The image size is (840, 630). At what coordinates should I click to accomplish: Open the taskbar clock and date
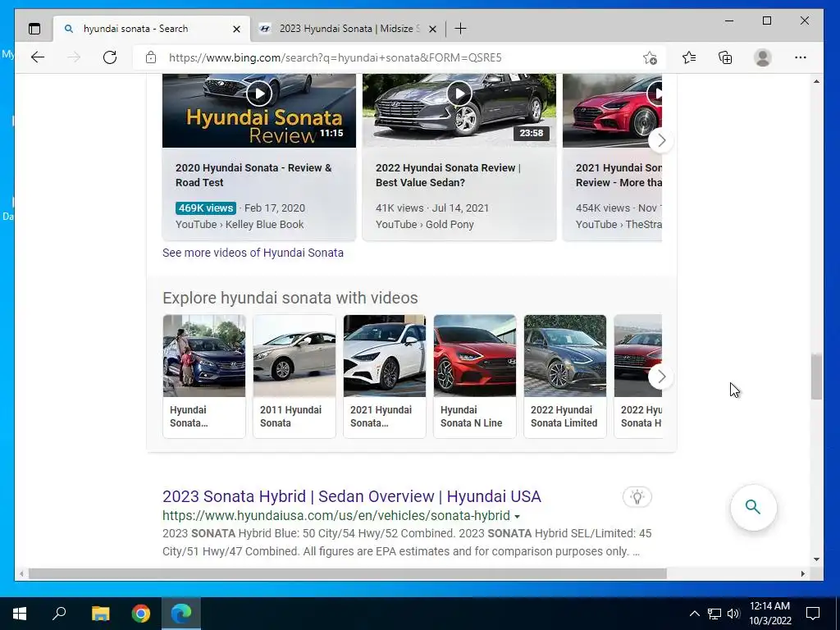point(769,614)
